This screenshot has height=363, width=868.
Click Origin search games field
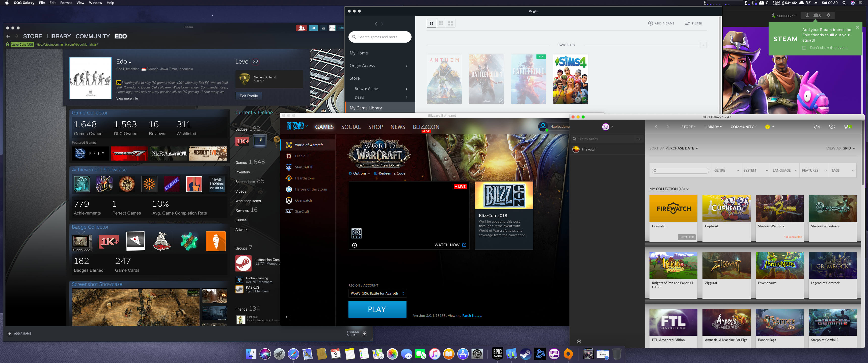pos(380,37)
